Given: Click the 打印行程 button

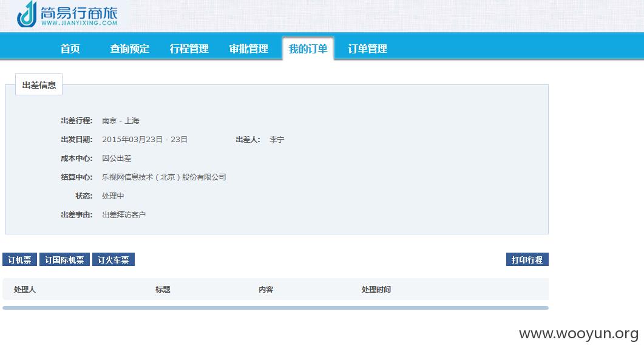Looking at the screenshot, I should coord(527,260).
